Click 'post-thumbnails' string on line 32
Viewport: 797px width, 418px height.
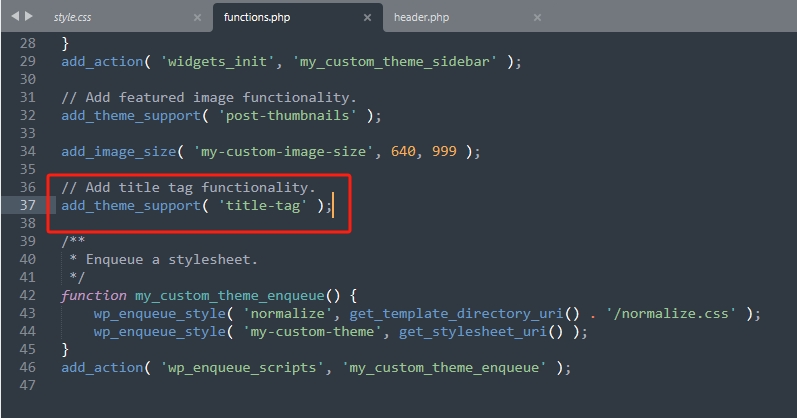tap(287, 115)
